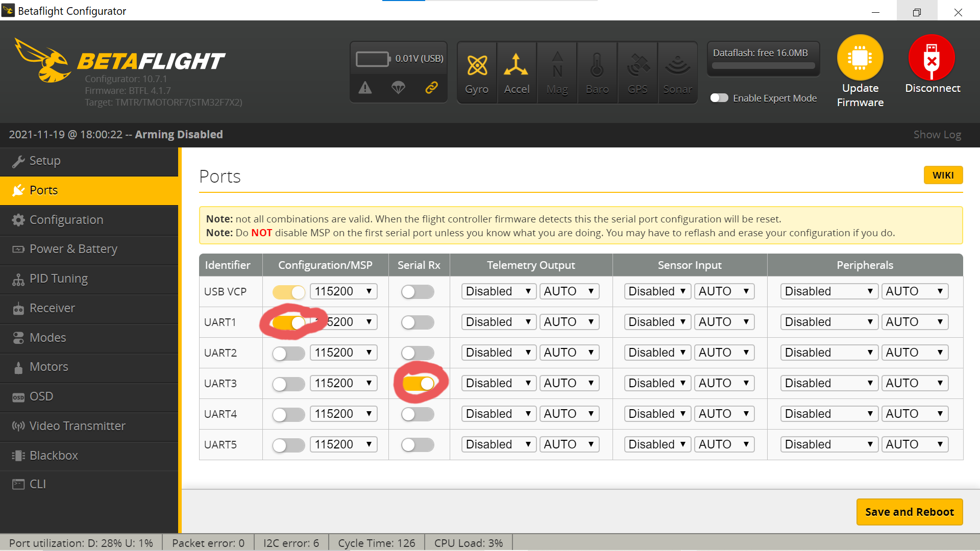Open UART2 MSP baud rate dropdown

[344, 353]
